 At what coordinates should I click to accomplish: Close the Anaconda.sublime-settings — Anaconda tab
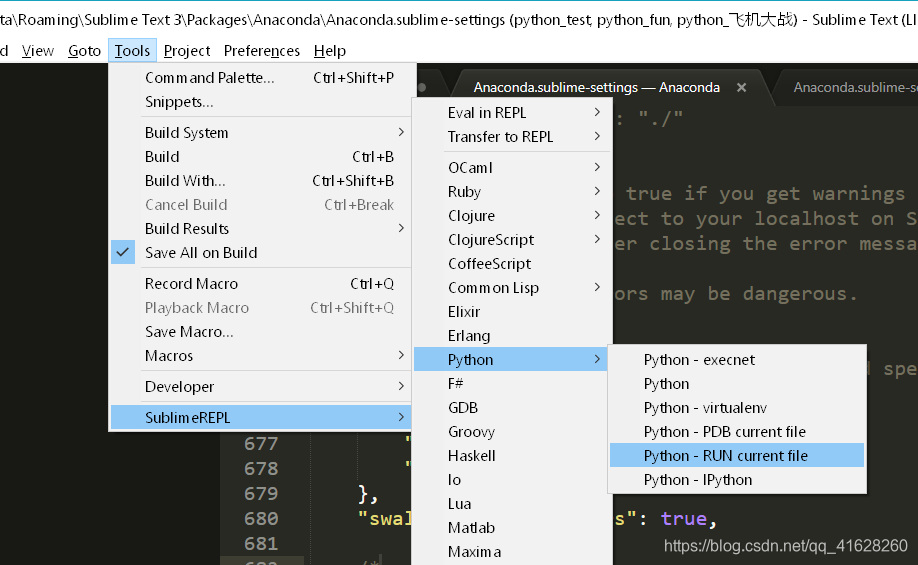(741, 88)
